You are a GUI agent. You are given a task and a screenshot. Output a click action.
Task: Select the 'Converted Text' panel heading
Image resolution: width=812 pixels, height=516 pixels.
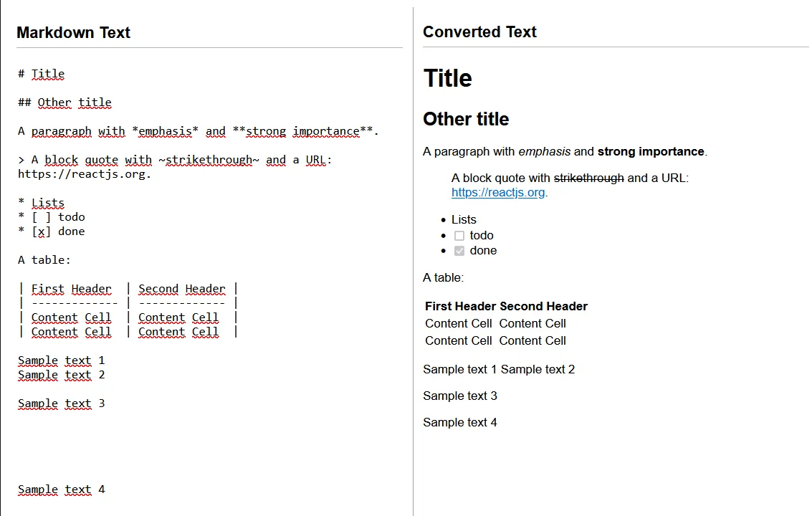(x=479, y=32)
